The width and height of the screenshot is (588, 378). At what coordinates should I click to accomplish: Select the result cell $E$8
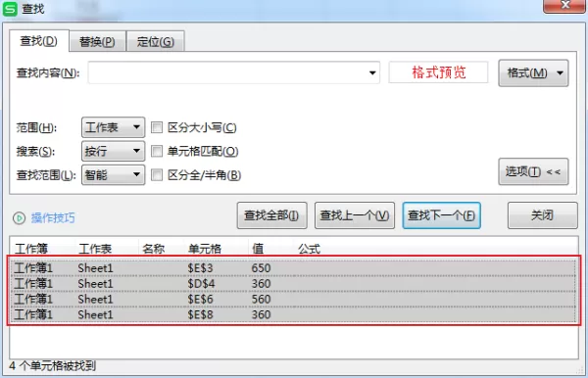pos(200,314)
